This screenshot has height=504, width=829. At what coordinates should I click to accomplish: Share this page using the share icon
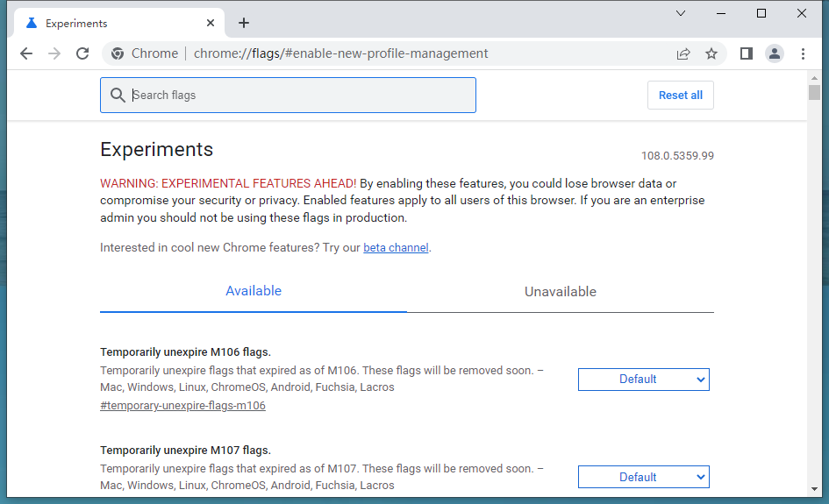click(683, 53)
